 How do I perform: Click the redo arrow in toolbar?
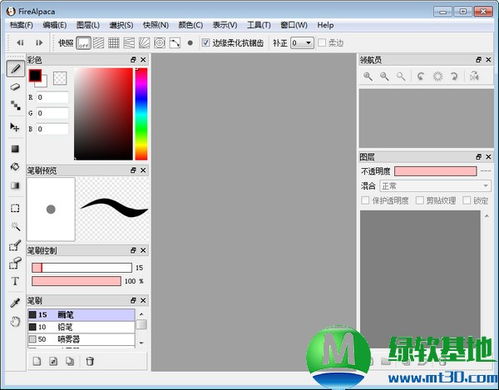(39, 43)
